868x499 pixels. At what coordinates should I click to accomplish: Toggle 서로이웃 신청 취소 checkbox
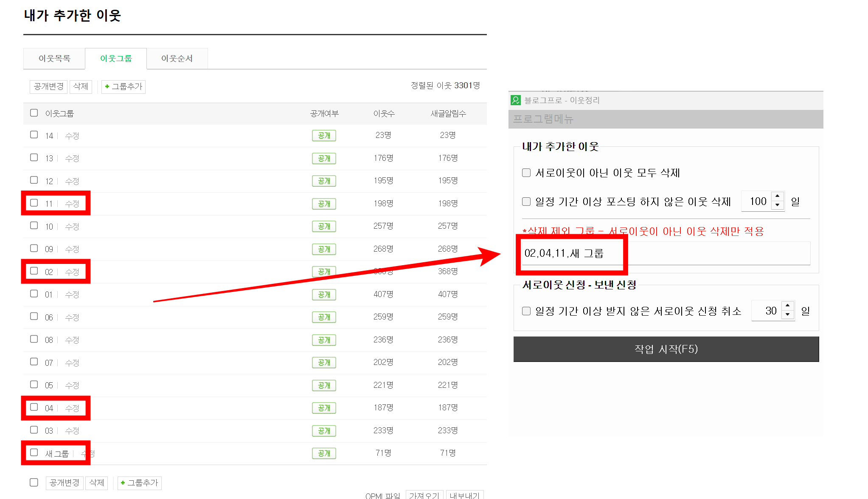(x=526, y=311)
